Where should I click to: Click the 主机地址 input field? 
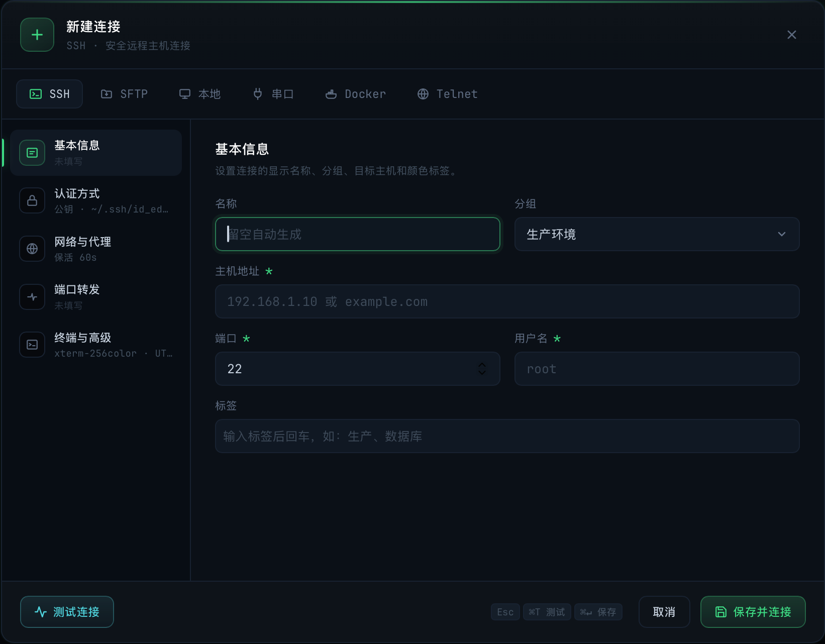(507, 301)
